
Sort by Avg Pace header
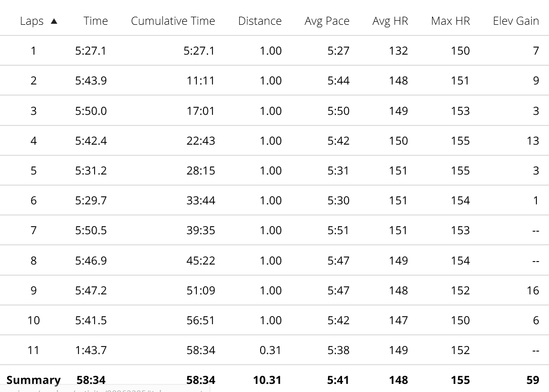[327, 21]
